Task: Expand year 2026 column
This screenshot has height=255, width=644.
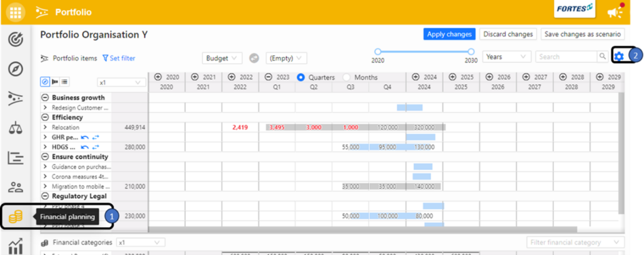Action: click(x=489, y=77)
